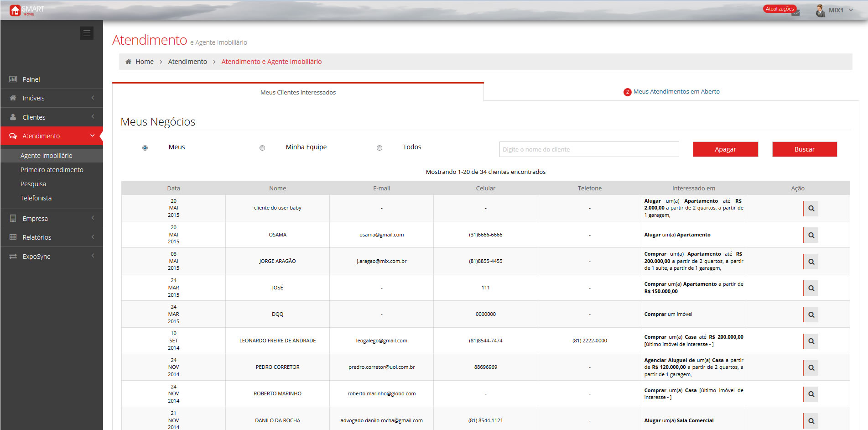The image size is (868, 430).
Task: Expand the Clientes sidebar section
Action: [x=52, y=117]
